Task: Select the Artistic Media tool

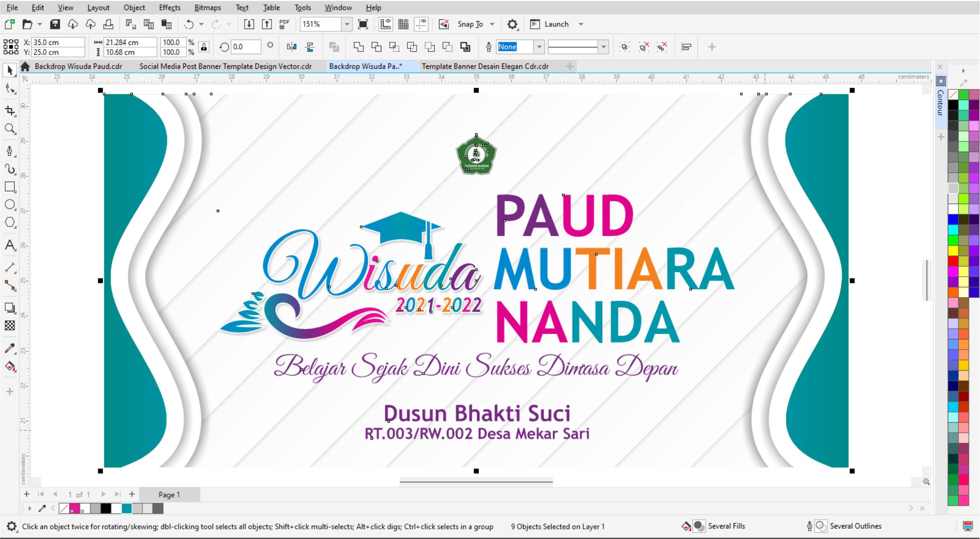Action: (x=10, y=169)
